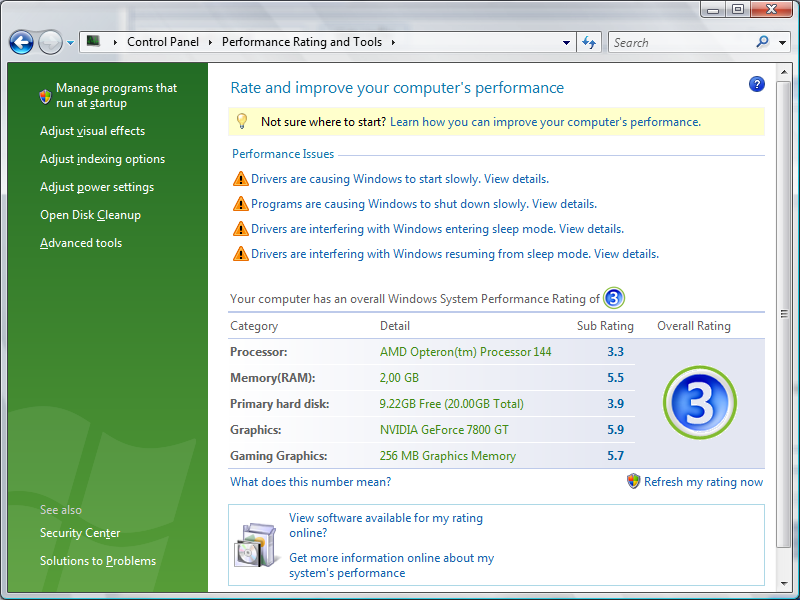
Task: Launch Open Disk Cleanup
Action: pyautogui.click(x=90, y=215)
